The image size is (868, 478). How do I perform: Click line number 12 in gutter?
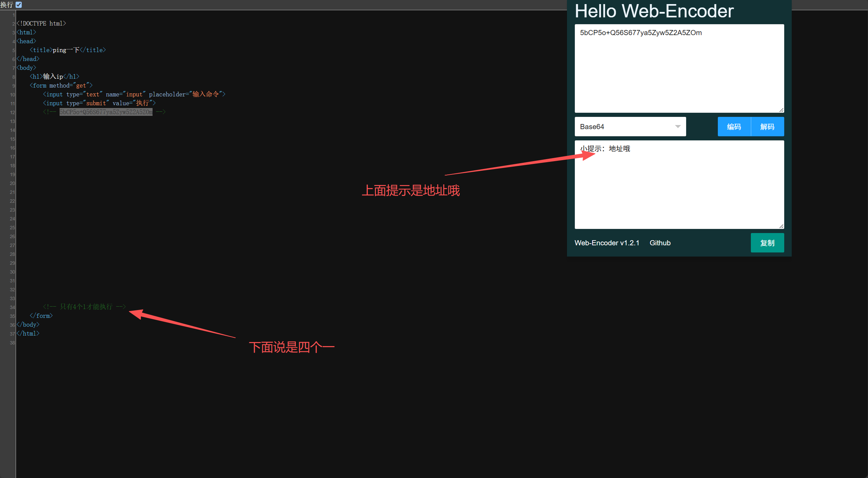(x=12, y=112)
